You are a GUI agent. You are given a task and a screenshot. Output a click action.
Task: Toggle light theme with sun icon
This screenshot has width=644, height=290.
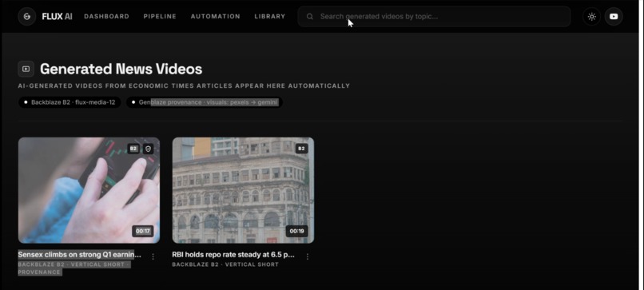coord(592,17)
